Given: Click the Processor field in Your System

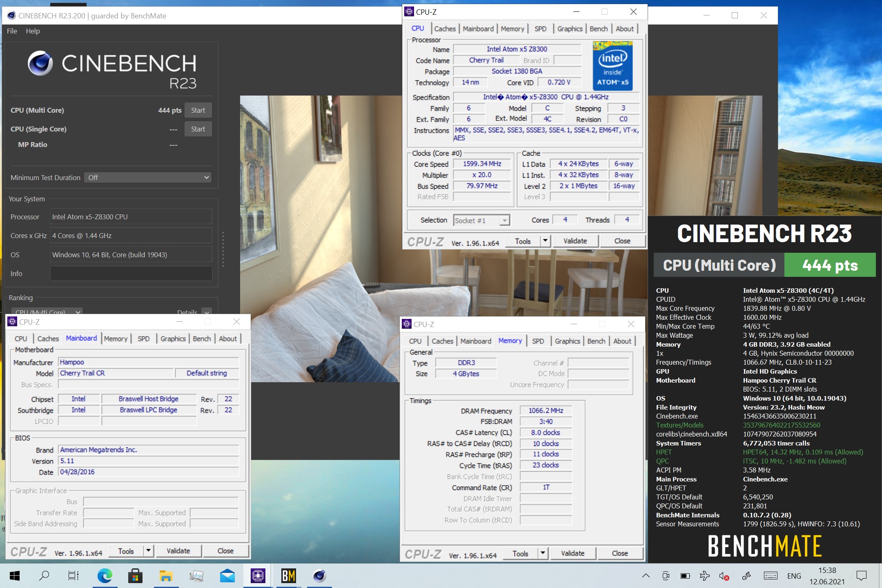Looking at the screenshot, I should [131, 217].
